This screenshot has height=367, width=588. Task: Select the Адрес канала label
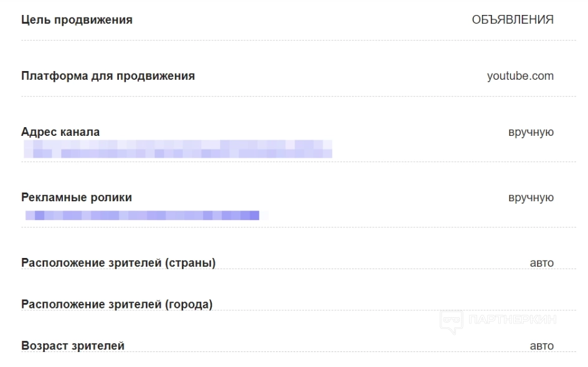pyautogui.click(x=60, y=132)
